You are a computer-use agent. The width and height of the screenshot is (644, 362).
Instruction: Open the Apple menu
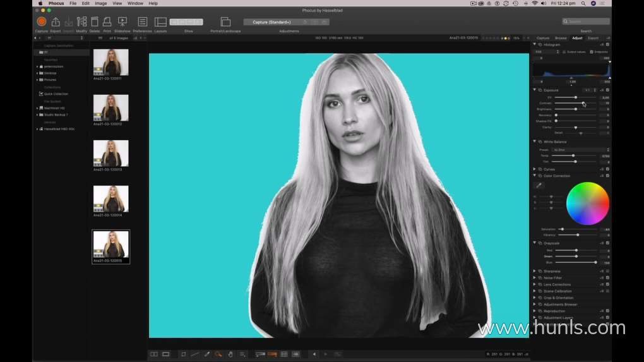click(40, 3)
